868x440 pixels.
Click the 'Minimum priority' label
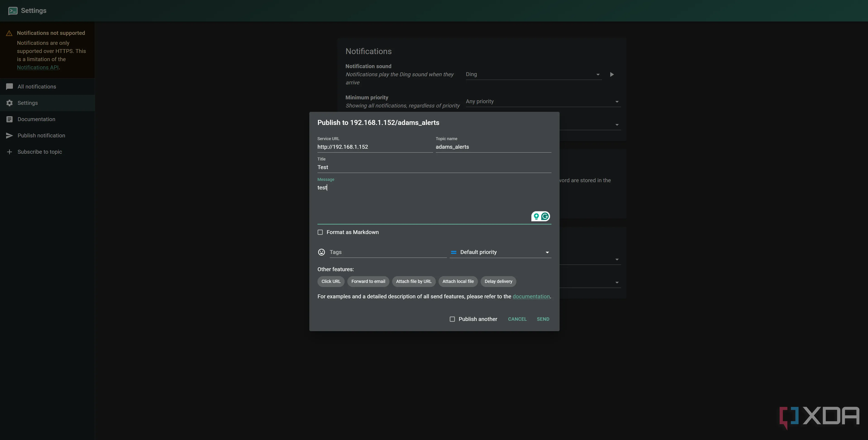(x=367, y=98)
